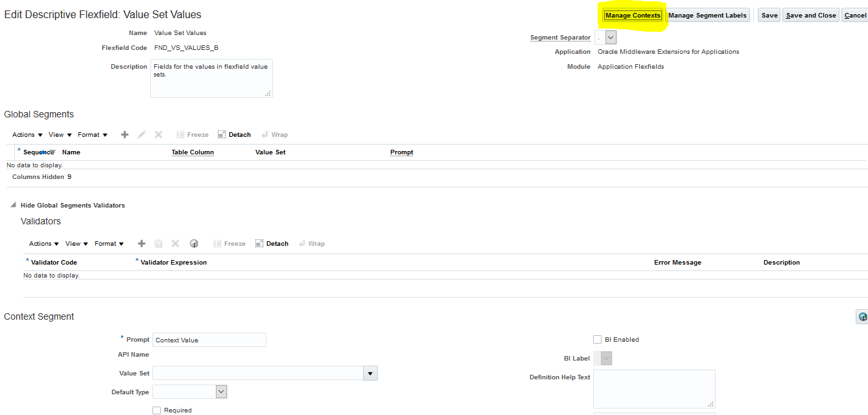868x415 pixels.
Task: Click the globe icon near Context Segment section
Action: coord(862,316)
